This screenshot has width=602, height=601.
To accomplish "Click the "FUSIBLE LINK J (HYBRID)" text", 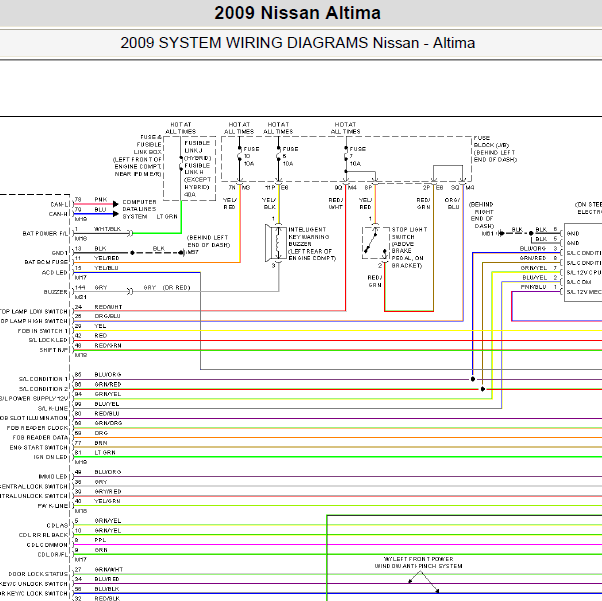I will (197, 151).
